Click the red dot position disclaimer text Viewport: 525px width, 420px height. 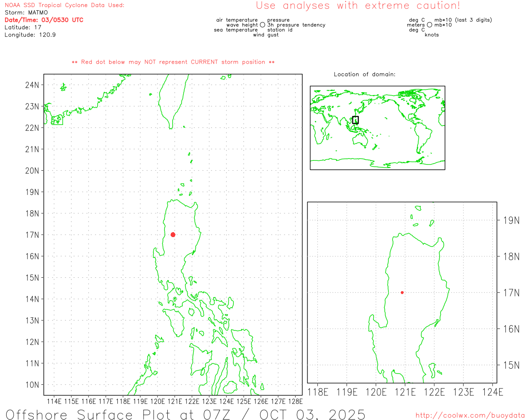(x=173, y=62)
